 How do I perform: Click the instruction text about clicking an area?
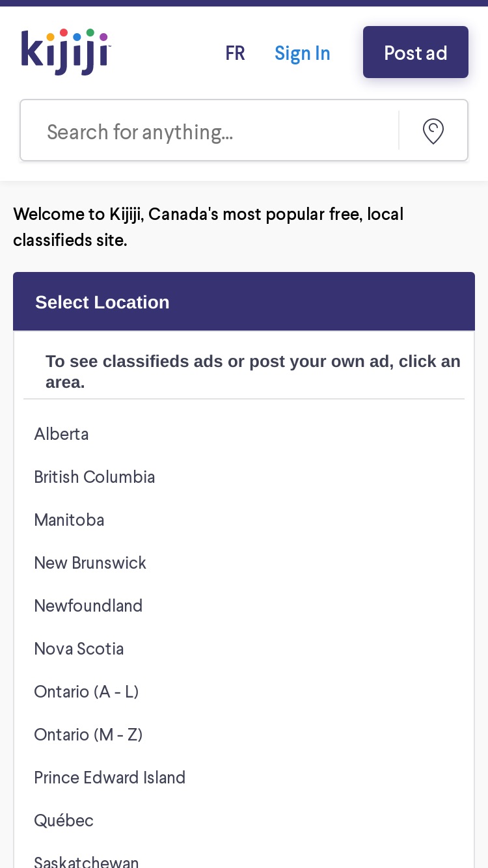pos(253,372)
